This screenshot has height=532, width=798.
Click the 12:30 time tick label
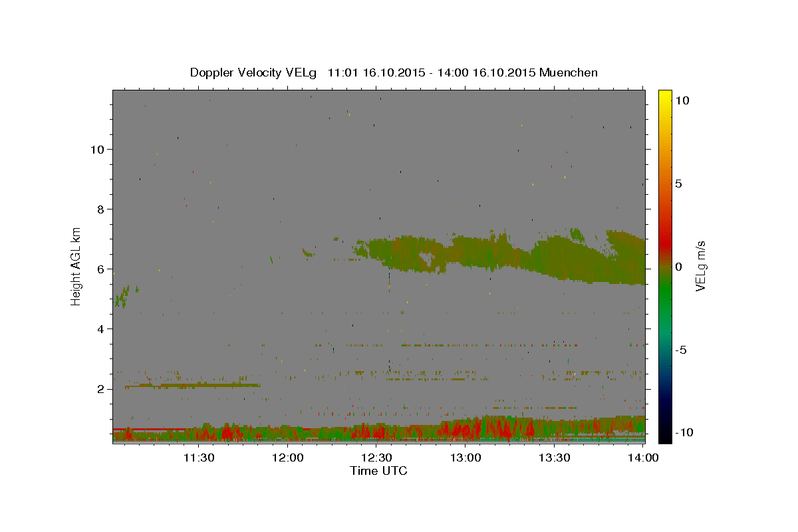[x=376, y=458]
